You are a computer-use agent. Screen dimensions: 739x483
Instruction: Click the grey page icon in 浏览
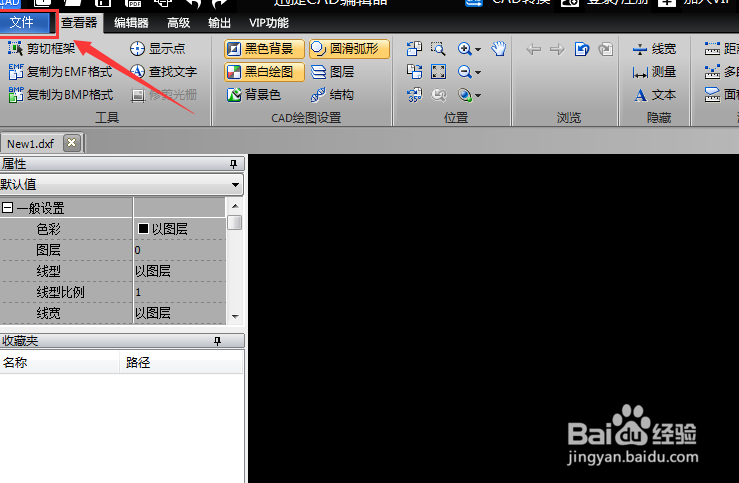point(606,49)
